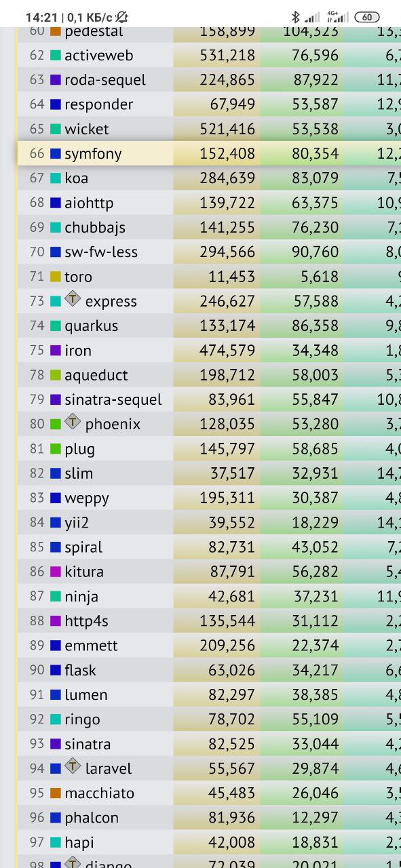Image resolution: width=401 pixels, height=868 pixels.
Task: Select the yii2 framework name
Action: pyautogui.click(x=77, y=523)
